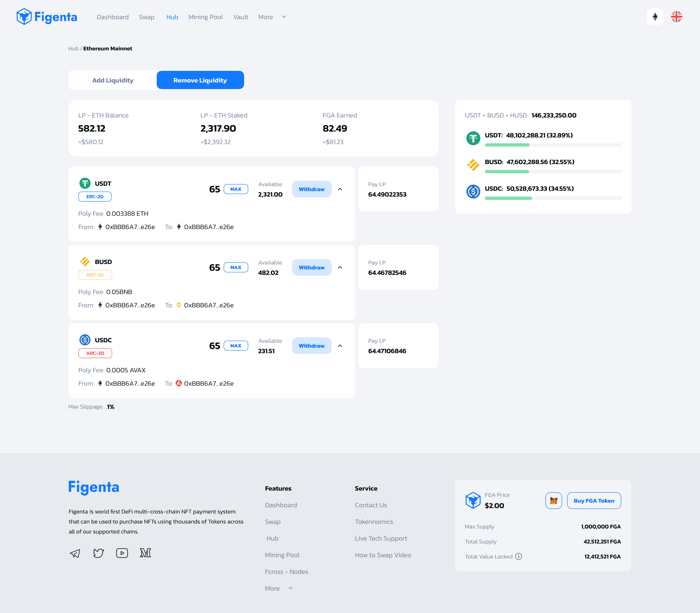Click Withdraw button for USDC
Viewport: 700px width, 613px height.
click(x=311, y=346)
